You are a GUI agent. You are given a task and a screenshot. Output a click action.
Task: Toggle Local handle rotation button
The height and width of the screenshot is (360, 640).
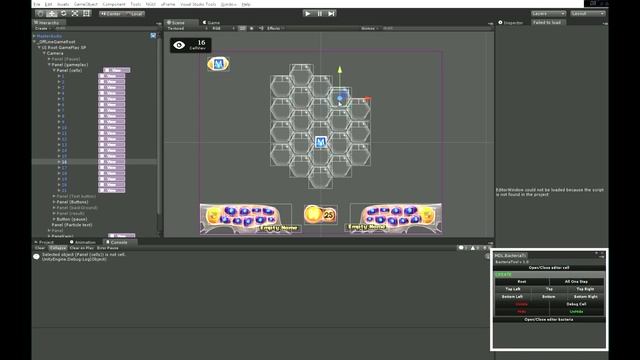[x=134, y=13]
